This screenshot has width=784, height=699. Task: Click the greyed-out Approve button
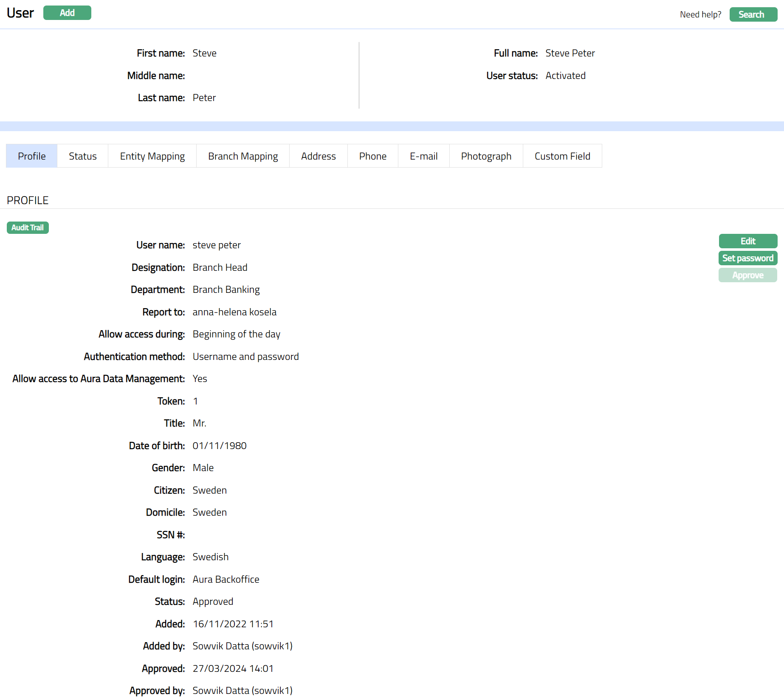click(748, 275)
